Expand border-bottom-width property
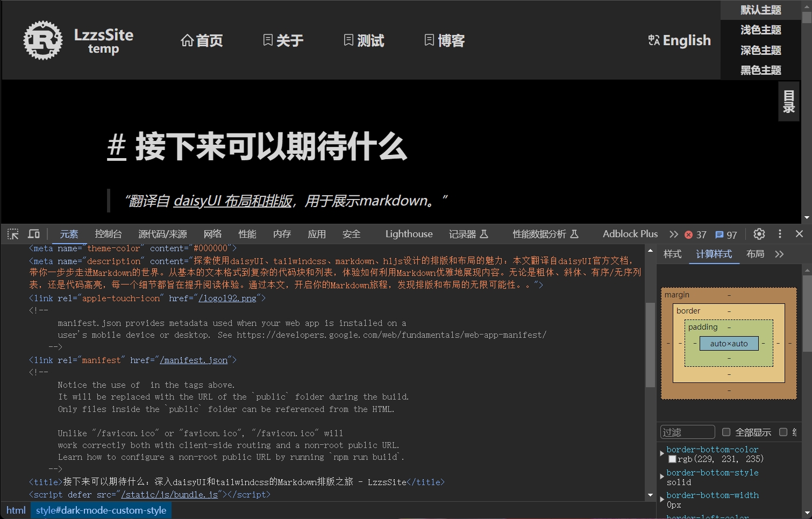Viewport: 812px width, 519px height. (x=662, y=499)
